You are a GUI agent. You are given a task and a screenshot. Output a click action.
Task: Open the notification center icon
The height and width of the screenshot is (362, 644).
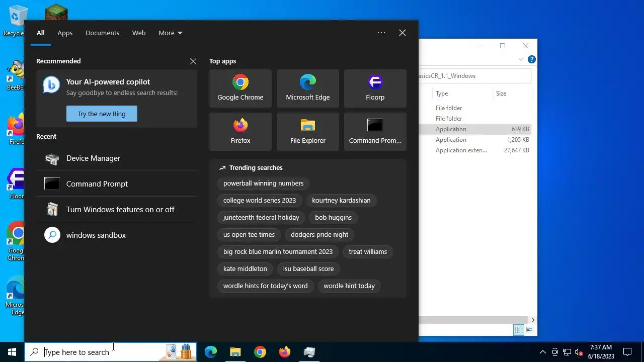tap(627, 352)
